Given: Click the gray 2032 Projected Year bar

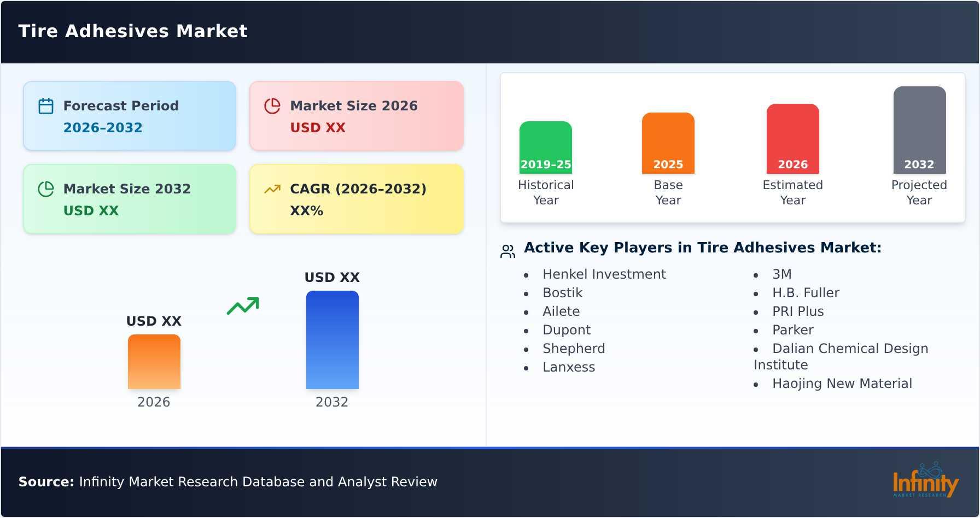Looking at the screenshot, I should pyautogui.click(x=919, y=130).
